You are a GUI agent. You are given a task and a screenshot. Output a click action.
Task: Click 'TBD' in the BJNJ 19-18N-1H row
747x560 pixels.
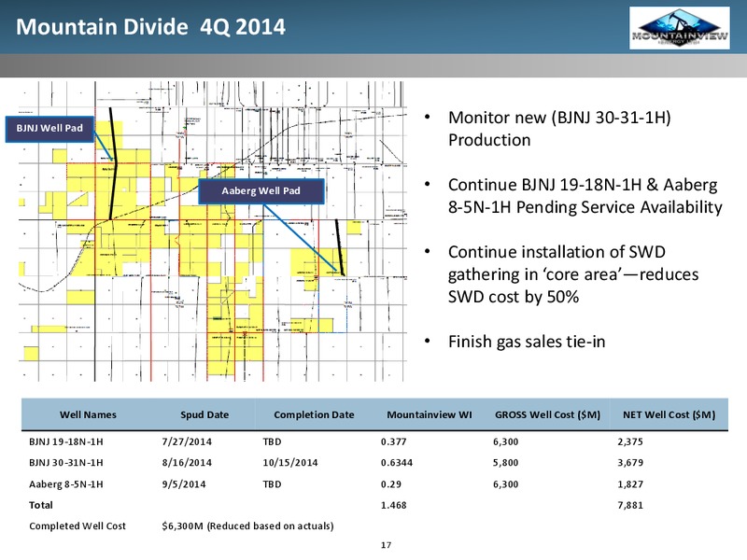pos(272,441)
